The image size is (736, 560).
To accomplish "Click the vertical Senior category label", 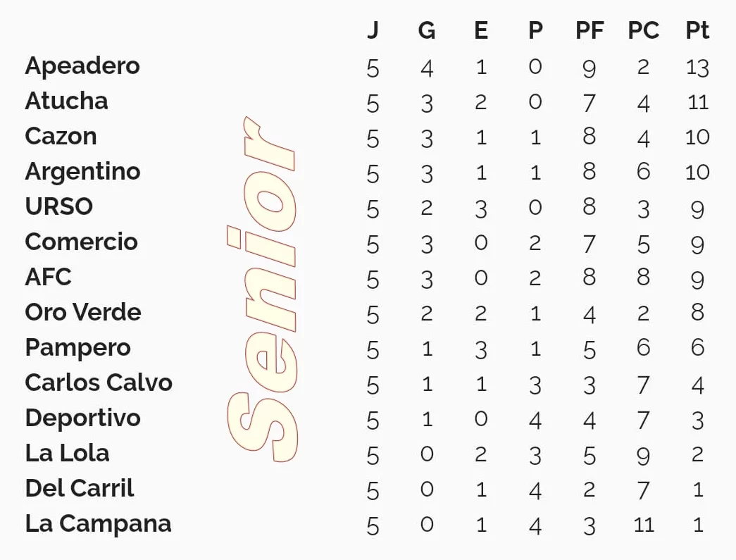I will click(x=262, y=289).
